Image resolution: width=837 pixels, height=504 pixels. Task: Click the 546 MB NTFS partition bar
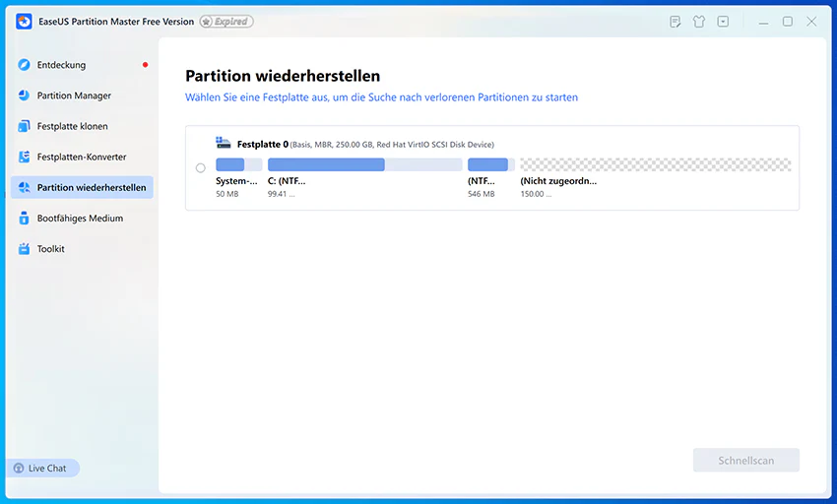[x=491, y=164]
